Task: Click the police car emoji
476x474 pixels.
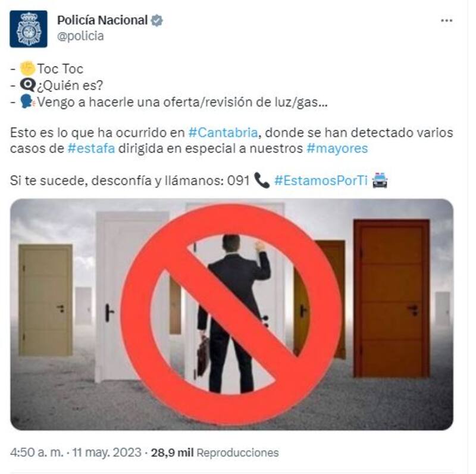Action: [x=380, y=180]
